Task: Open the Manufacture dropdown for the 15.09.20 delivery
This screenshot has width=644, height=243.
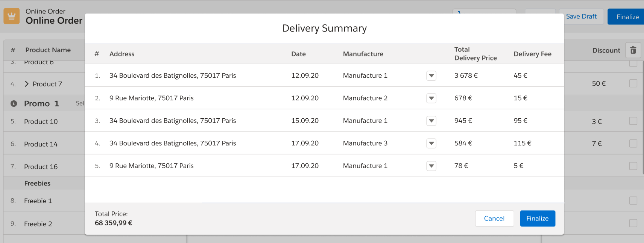Action: click(431, 121)
